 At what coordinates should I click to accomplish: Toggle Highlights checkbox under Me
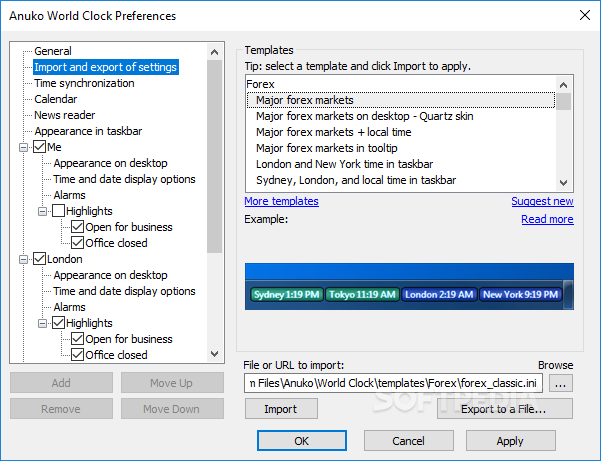[58, 211]
